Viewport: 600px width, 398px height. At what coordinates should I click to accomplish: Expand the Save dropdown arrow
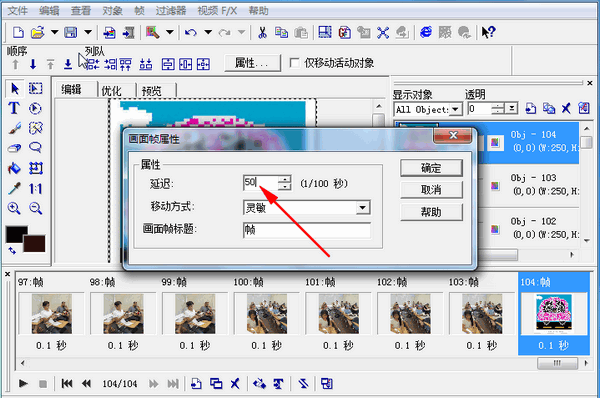coord(88,32)
